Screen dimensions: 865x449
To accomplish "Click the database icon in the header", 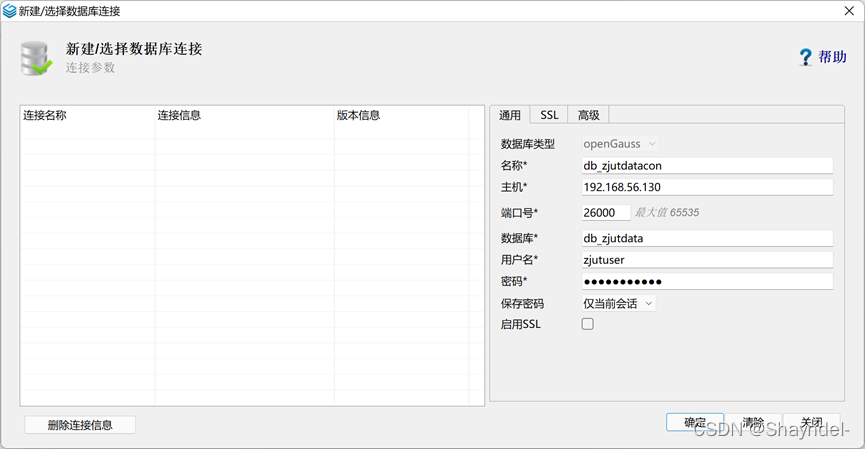I will pyautogui.click(x=37, y=59).
